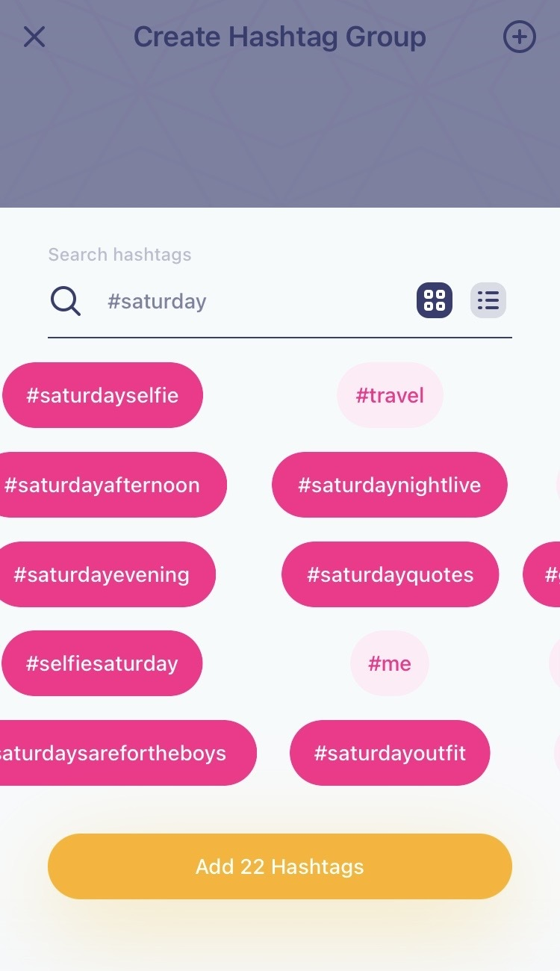Viewport: 560px width, 971px height.
Task: Toggle the #me hashtag on
Action: point(390,663)
